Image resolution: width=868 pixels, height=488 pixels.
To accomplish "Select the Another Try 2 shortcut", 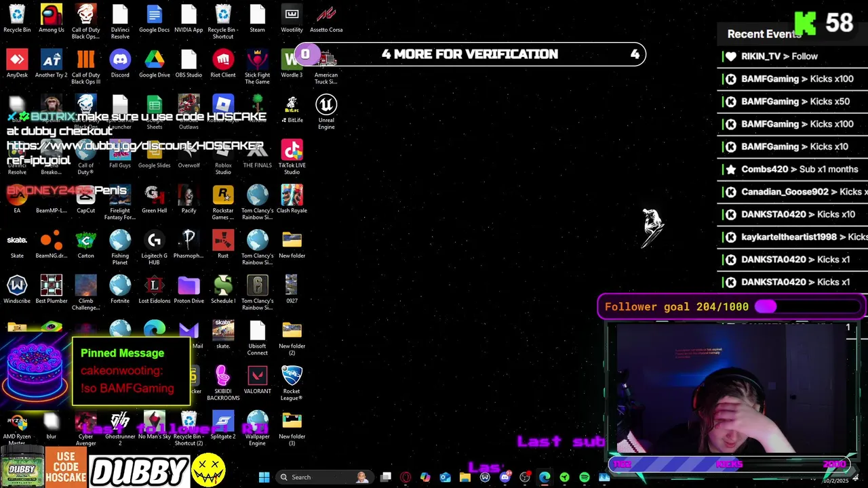I will (x=52, y=64).
